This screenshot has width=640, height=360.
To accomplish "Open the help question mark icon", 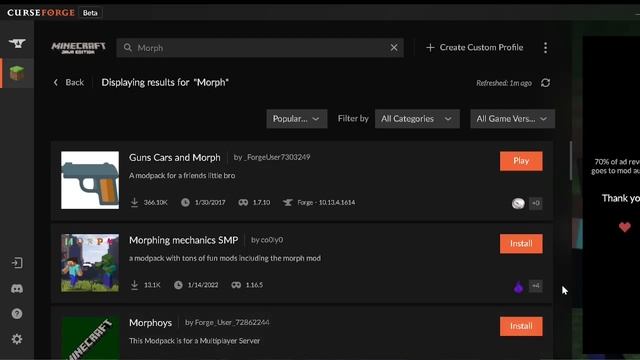I will (x=17, y=313).
